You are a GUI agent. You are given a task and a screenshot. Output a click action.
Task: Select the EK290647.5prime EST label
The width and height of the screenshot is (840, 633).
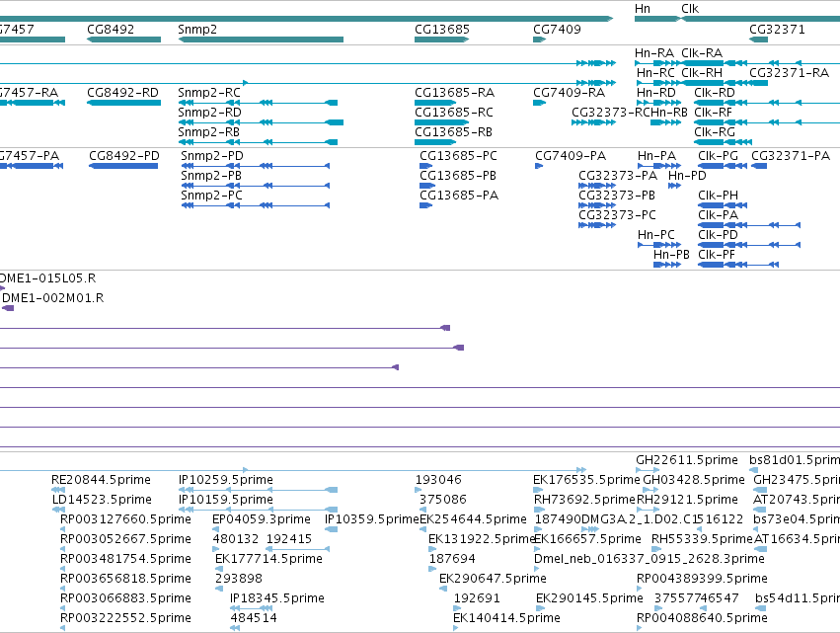pos(493,579)
